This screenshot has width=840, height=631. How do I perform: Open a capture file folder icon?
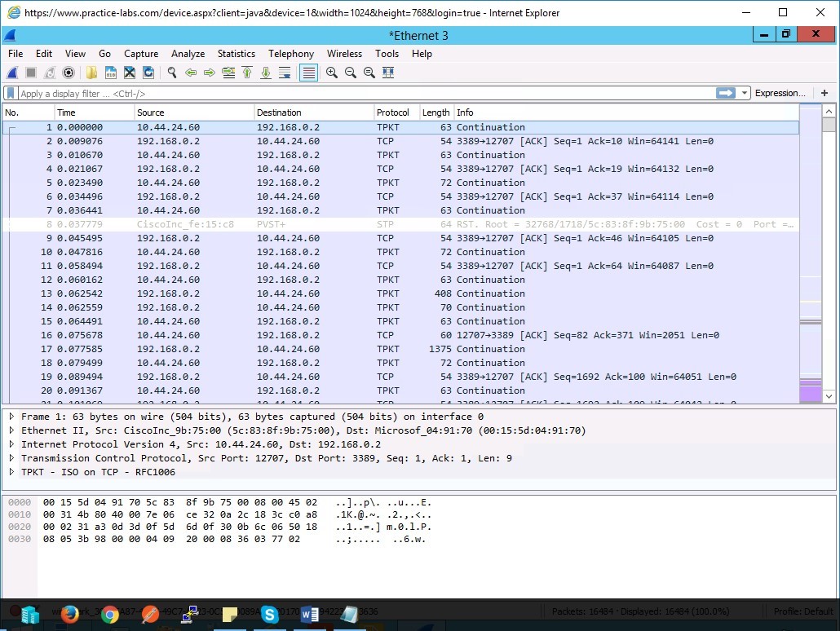[x=92, y=73]
